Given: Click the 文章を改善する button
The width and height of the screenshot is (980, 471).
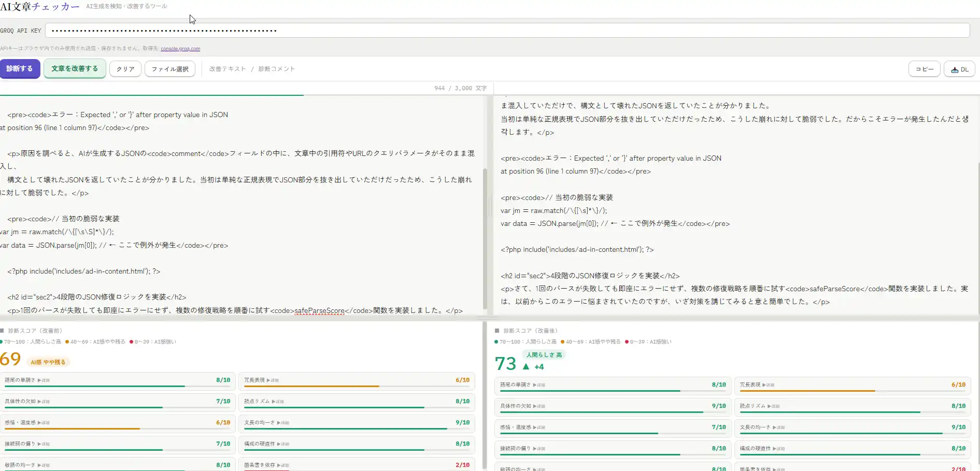Looking at the screenshot, I should pyautogui.click(x=75, y=68).
